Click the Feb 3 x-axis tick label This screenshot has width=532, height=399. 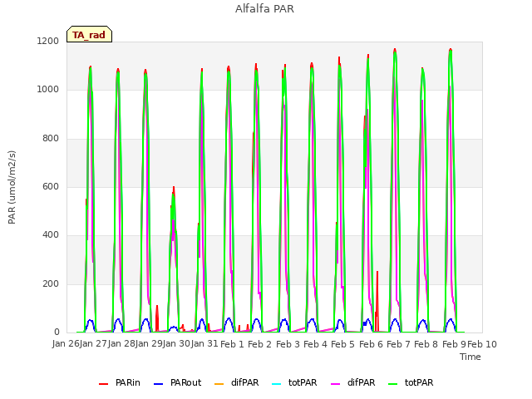288,344
